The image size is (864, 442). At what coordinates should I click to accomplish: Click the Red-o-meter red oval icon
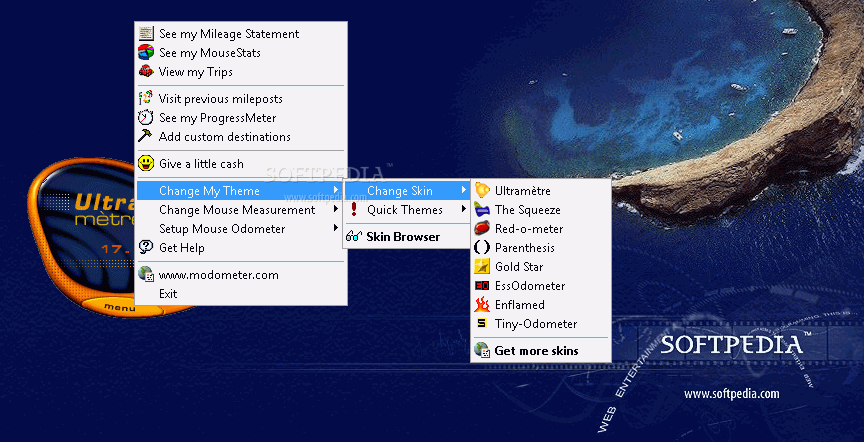(482, 228)
